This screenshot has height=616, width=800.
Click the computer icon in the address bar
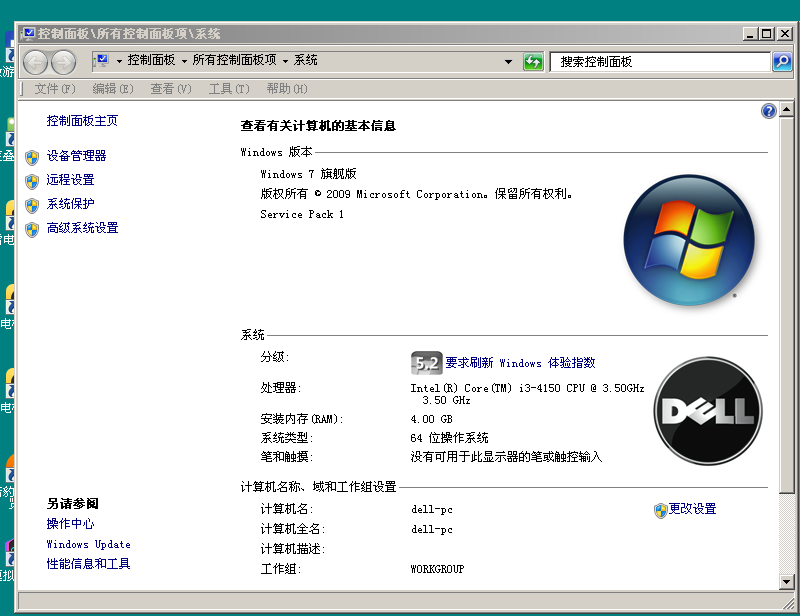pos(101,61)
